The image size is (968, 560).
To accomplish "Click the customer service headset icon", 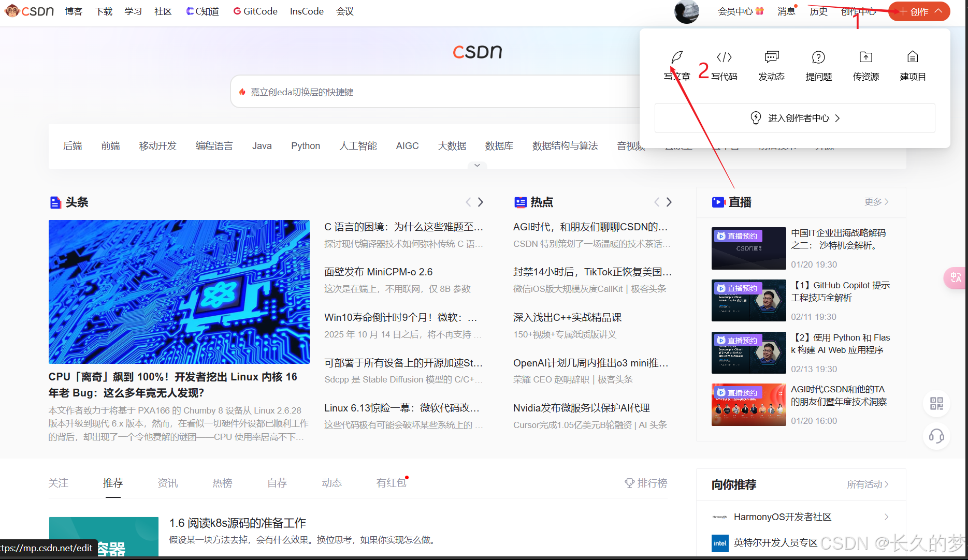I will [x=936, y=437].
